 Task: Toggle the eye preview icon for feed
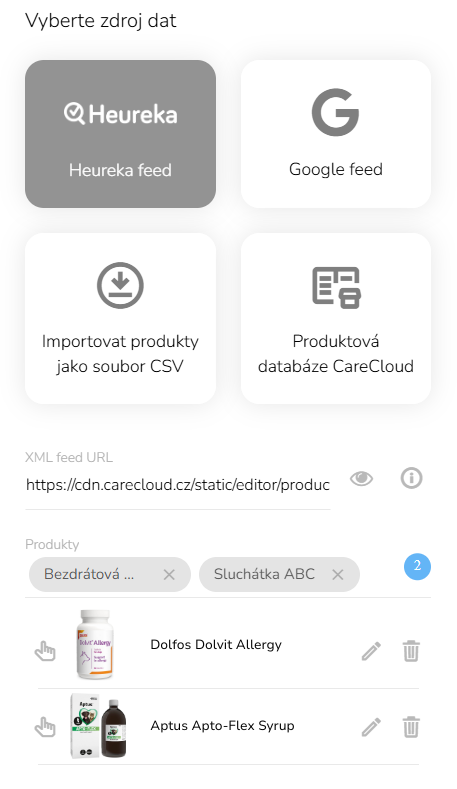[361, 478]
